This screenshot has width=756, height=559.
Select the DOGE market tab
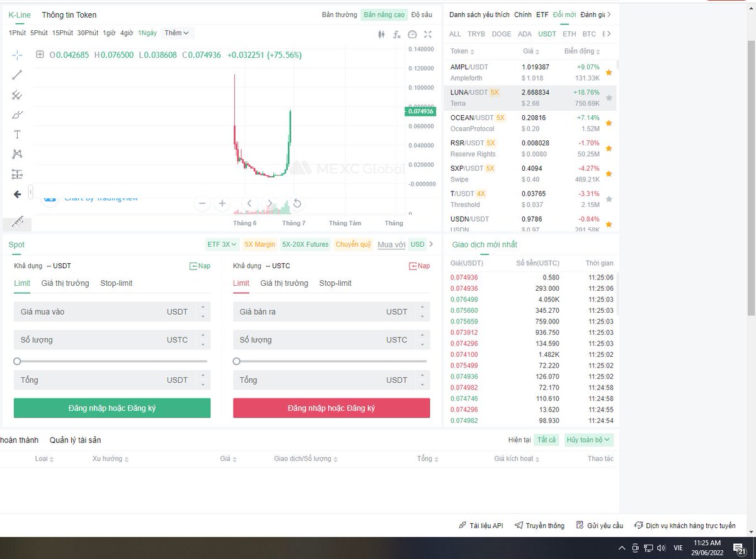pyautogui.click(x=501, y=34)
